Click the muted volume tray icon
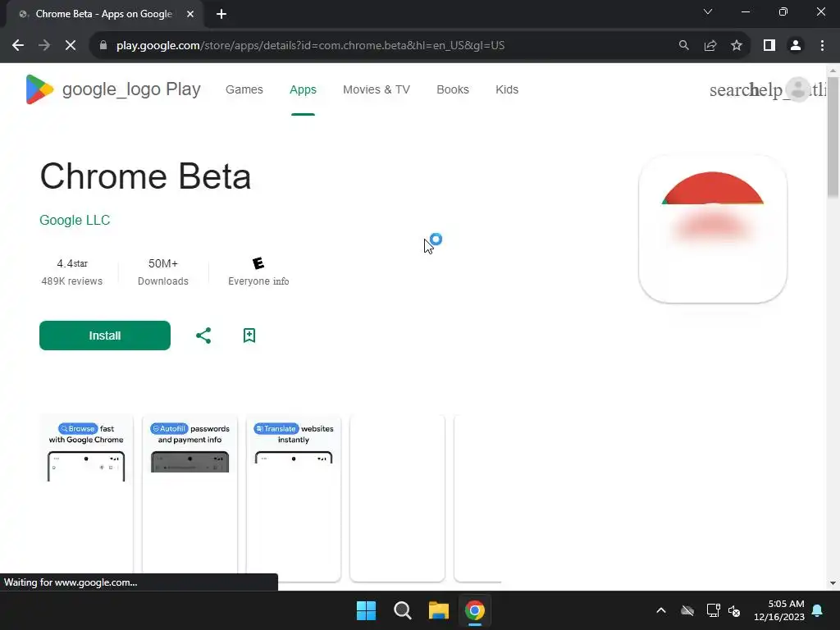840x630 pixels. 734,610
